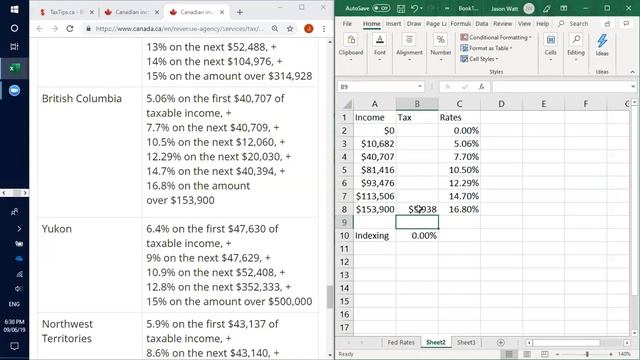Open the Name Box dropdown arrow
Viewport: 640px width, 360px height.
click(420, 87)
